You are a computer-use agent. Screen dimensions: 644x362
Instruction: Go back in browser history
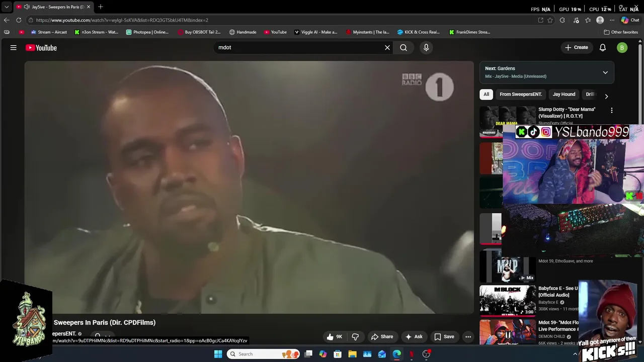pos(7,20)
